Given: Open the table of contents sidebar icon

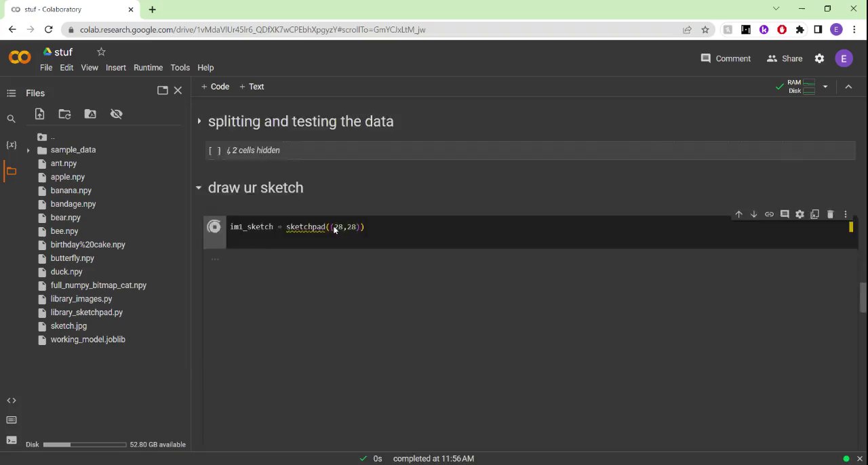Looking at the screenshot, I should (11, 93).
